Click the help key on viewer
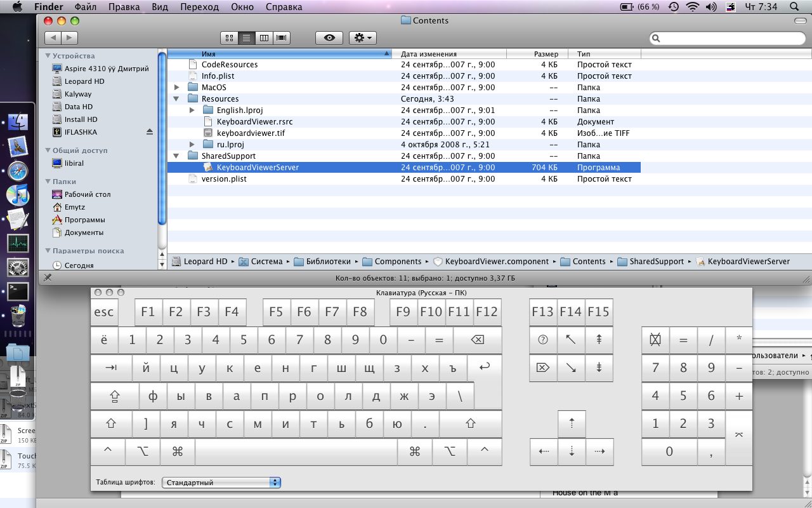The height and width of the screenshot is (508, 812). [x=543, y=340]
